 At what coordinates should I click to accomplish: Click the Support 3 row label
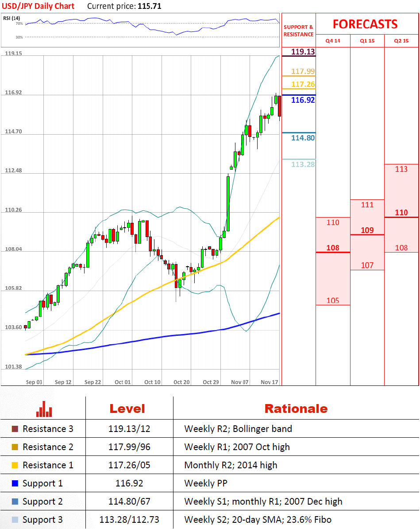click(42, 520)
